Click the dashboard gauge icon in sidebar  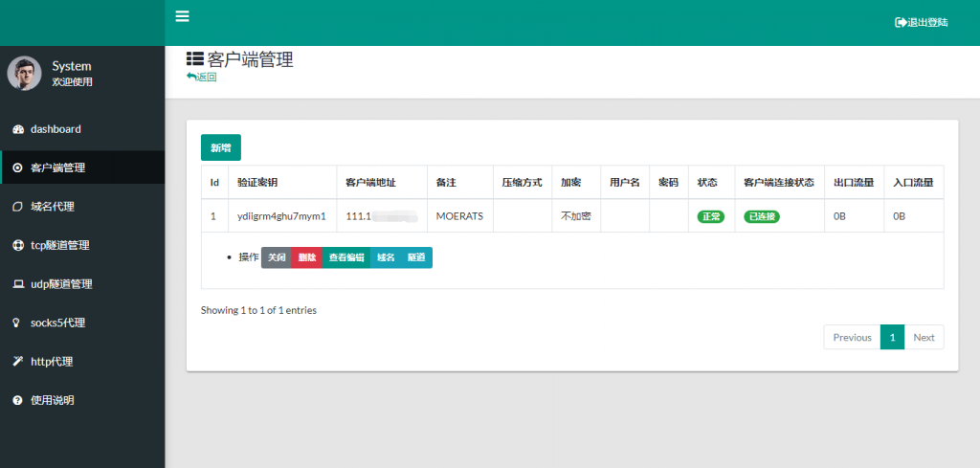click(17, 129)
